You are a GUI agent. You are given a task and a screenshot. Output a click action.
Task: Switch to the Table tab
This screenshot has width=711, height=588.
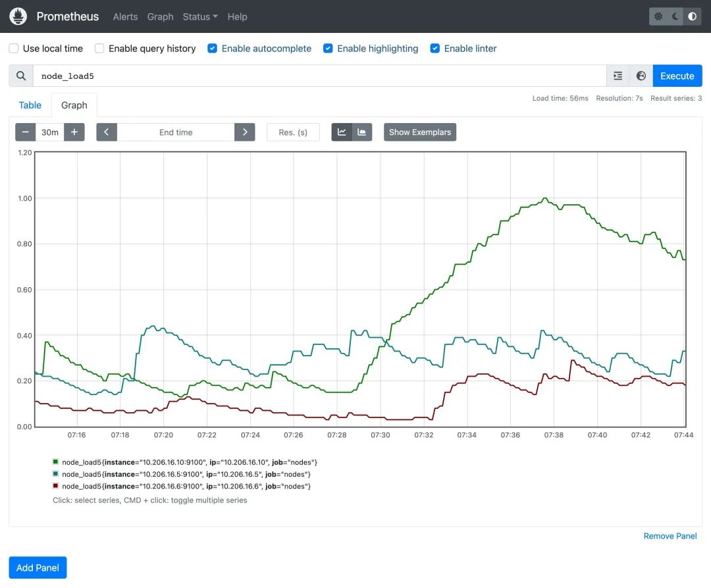click(x=30, y=105)
